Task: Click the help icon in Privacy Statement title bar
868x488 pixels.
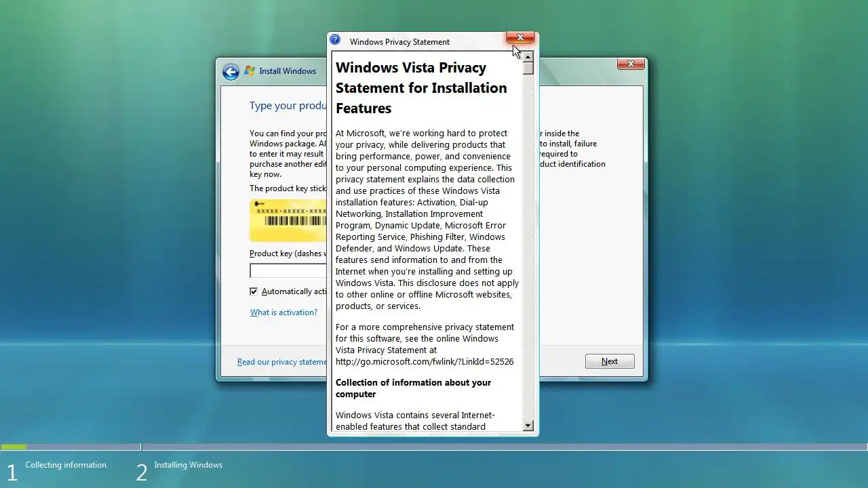Action: pyautogui.click(x=335, y=40)
